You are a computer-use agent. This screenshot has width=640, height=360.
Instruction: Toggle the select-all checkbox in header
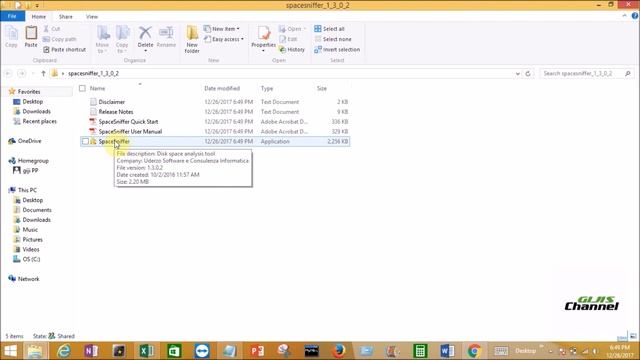tap(82, 88)
